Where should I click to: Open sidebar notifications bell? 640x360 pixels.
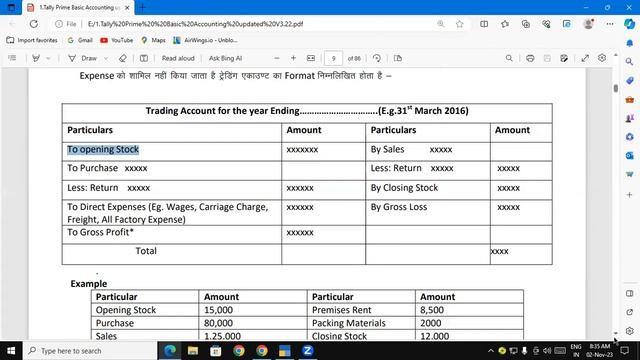[x=630, y=43]
